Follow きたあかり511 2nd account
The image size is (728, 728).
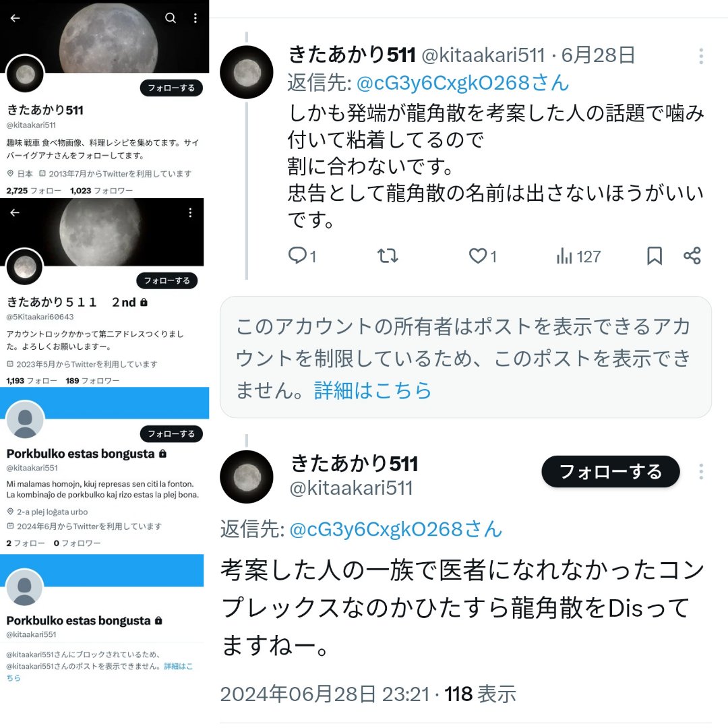click(166, 280)
